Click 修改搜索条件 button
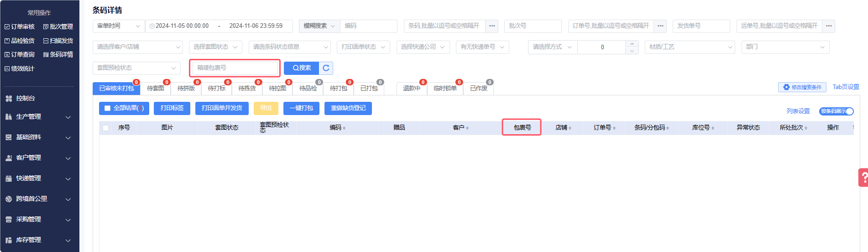The image size is (868, 252). pyautogui.click(x=802, y=87)
